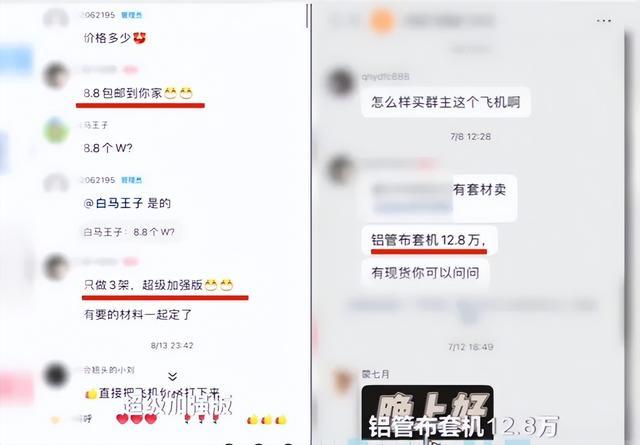Open the three-dots menu at top right
The width and height of the screenshot is (640, 445).
(604, 20)
